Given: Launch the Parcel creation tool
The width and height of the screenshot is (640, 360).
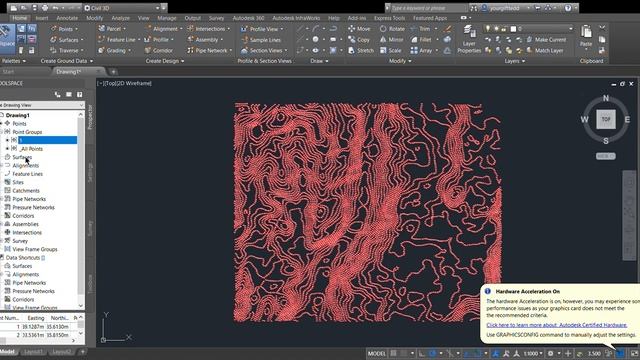Looking at the screenshot, I should coord(112,29).
